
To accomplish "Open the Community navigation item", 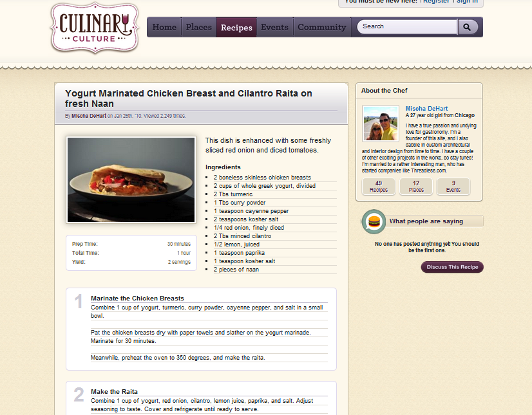I will pos(321,27).
